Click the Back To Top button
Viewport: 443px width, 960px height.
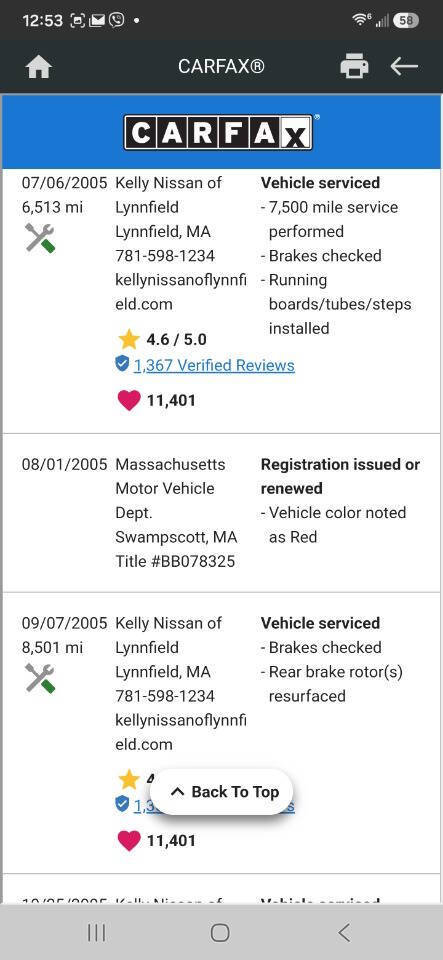pyautogui.click(x=222, y=792)
